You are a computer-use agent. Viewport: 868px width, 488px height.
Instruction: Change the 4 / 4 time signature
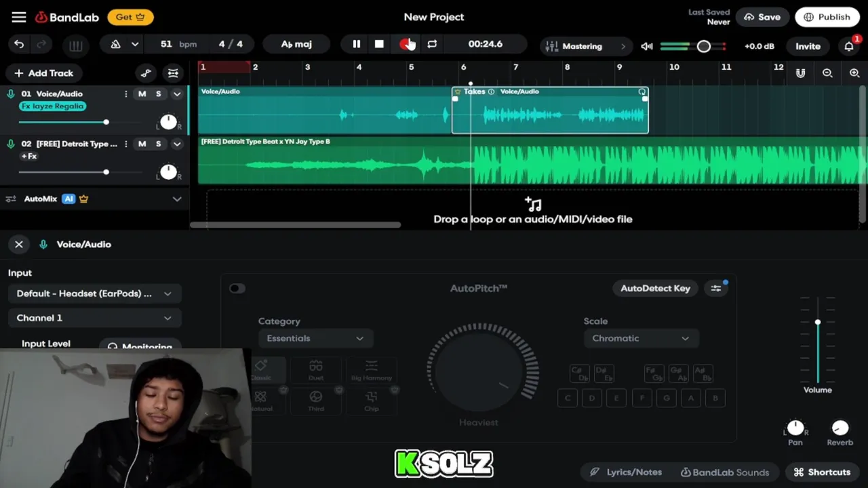tap(231, 44)
